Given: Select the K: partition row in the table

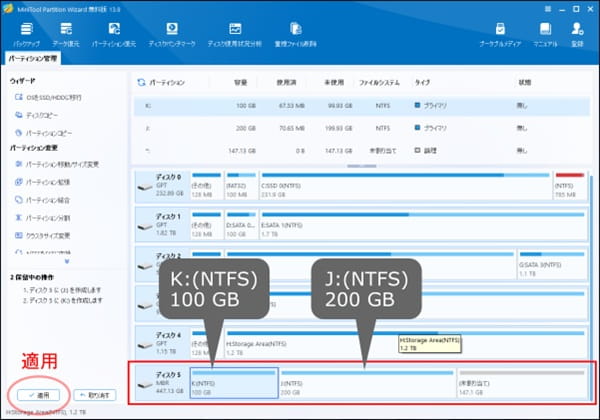Looking at the screenshot, I should tap(362, 106).
